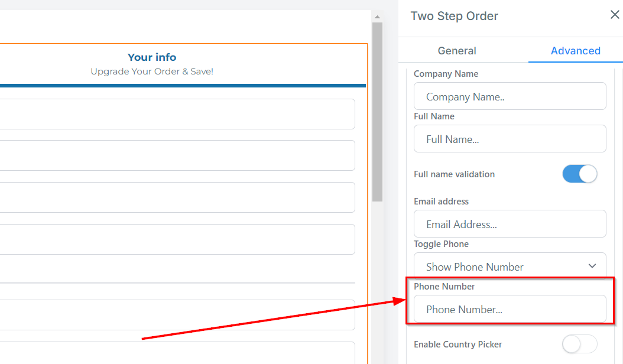Click the scrollbar track below the thumb

377,284
